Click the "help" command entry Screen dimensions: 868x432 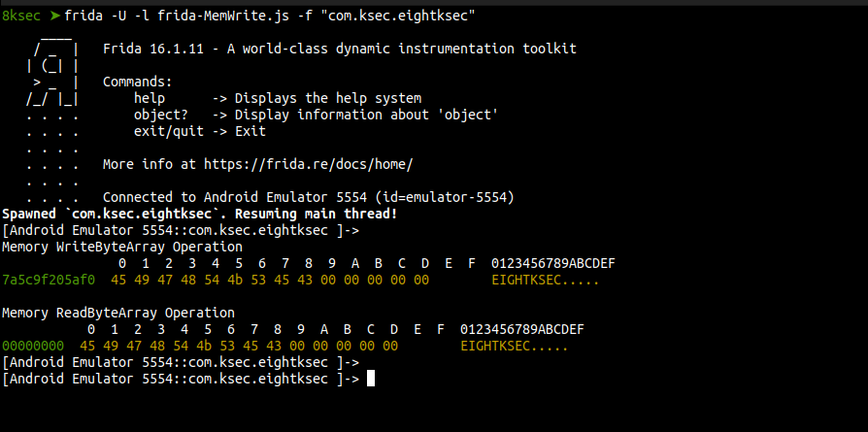[150, 98]
